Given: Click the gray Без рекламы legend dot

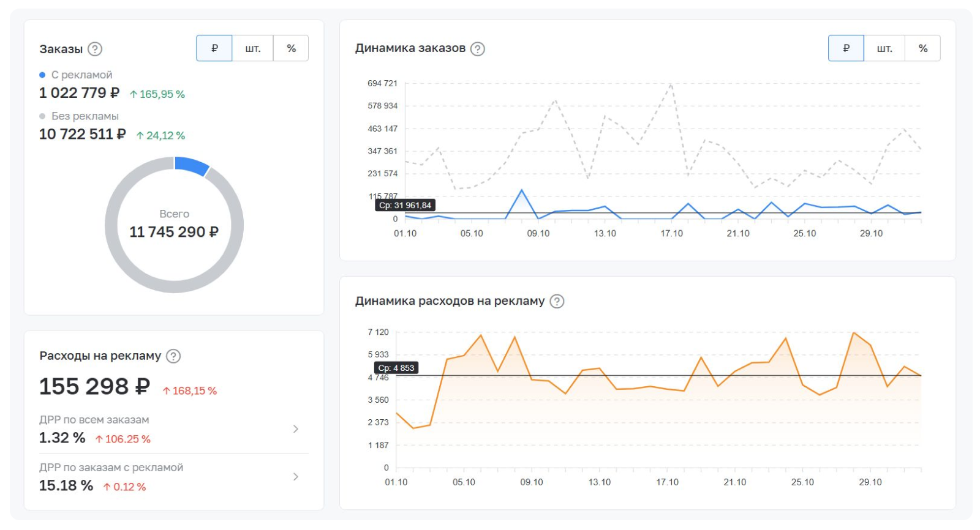Looking at the screenshot, I should 42,116.
